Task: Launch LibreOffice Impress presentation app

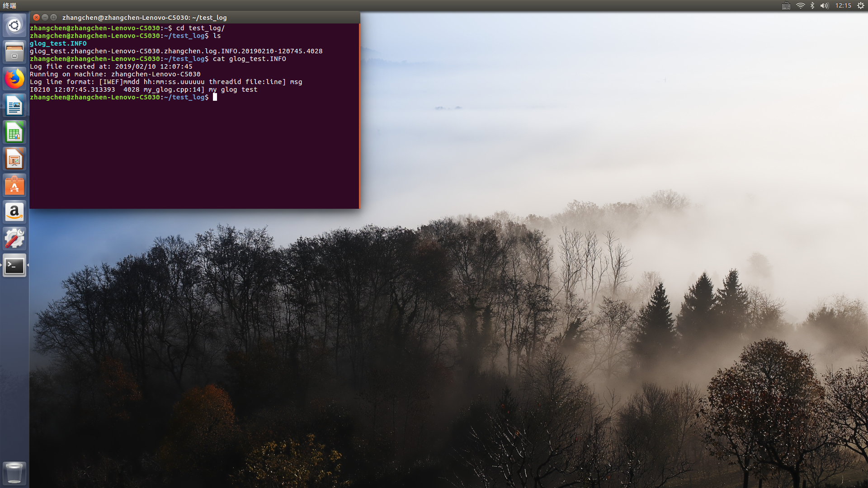Action: click(x=14, y=160)
